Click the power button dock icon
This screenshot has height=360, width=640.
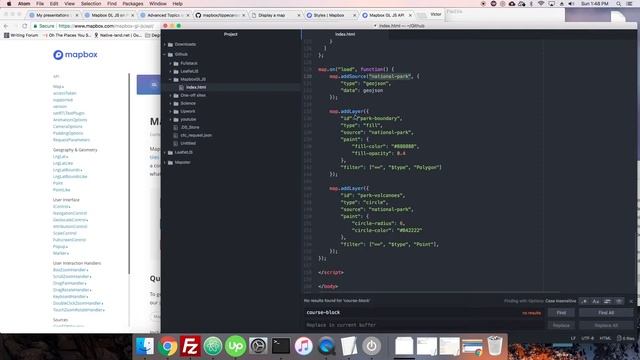[x=371, y=346]
